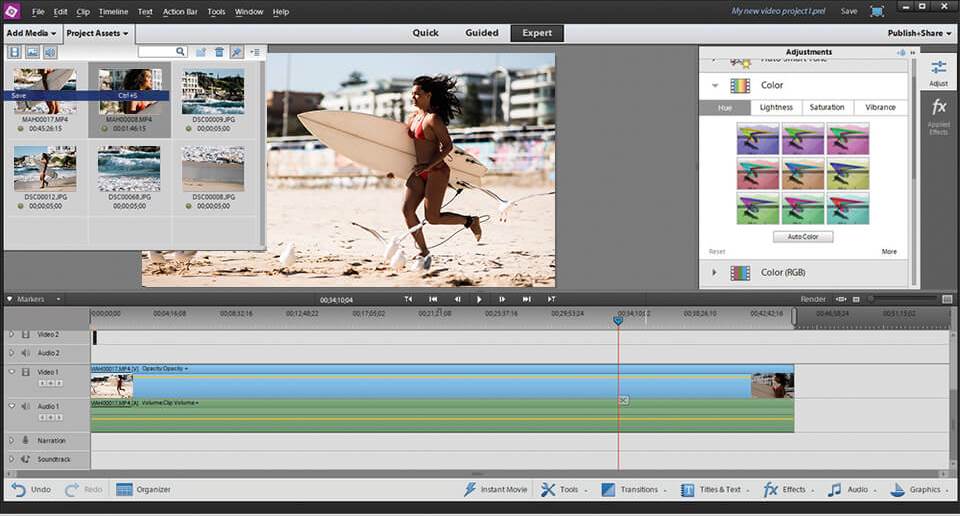Open the Titles & Text panel
Image resolution: width=960 pixels, height=516 pixels.
714,490
